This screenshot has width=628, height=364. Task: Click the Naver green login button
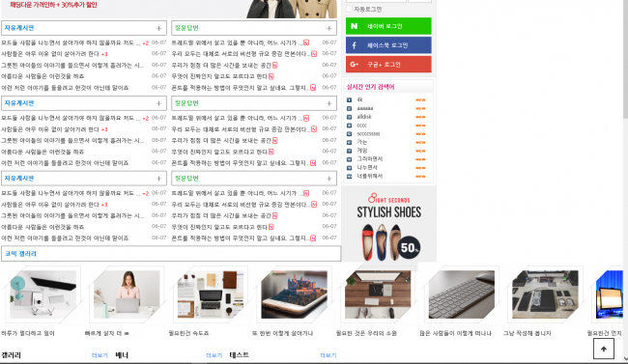click(388, 26)
